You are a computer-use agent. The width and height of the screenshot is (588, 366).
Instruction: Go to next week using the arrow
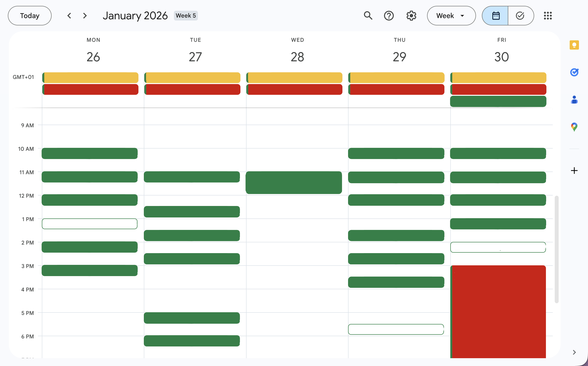click(85, 16)
